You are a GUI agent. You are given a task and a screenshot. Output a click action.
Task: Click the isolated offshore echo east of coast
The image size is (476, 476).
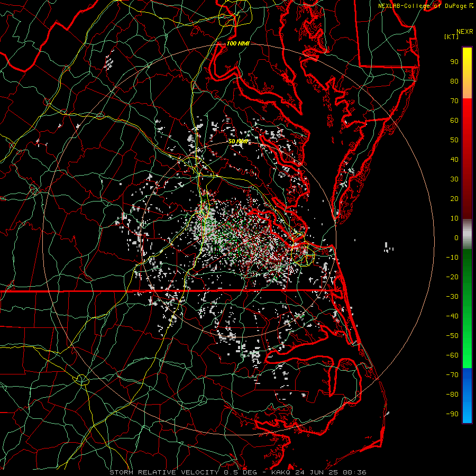point(388,248)
